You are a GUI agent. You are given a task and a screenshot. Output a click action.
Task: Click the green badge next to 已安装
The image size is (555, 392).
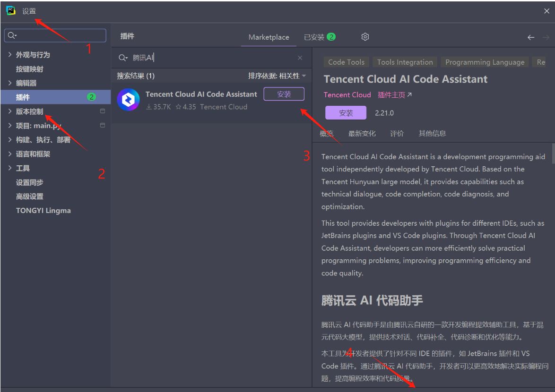[x=331, y=37]
